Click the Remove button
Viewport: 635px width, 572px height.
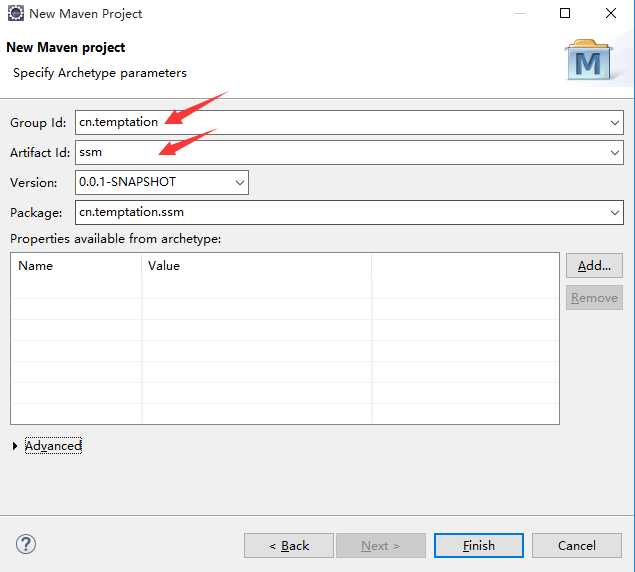(x=594, y=298)
